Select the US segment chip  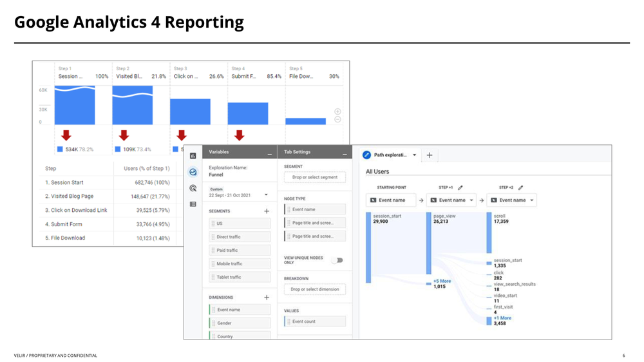(x=240, y=224)
